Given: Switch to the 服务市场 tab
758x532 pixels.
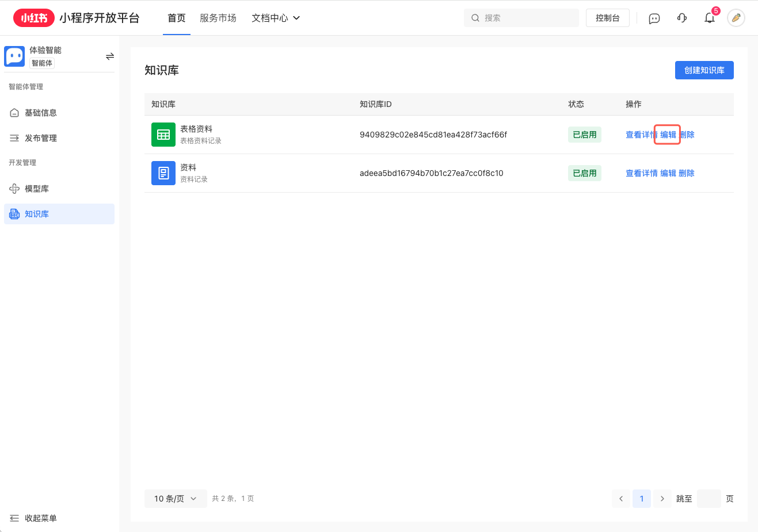Looking at the screenshot, I should tap(218, 18).
